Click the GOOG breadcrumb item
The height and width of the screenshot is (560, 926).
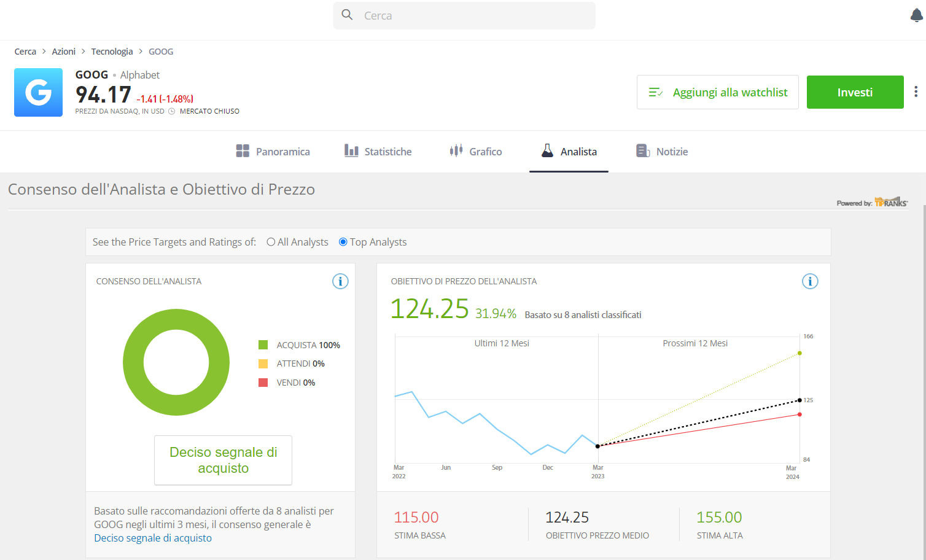[161, 52]
